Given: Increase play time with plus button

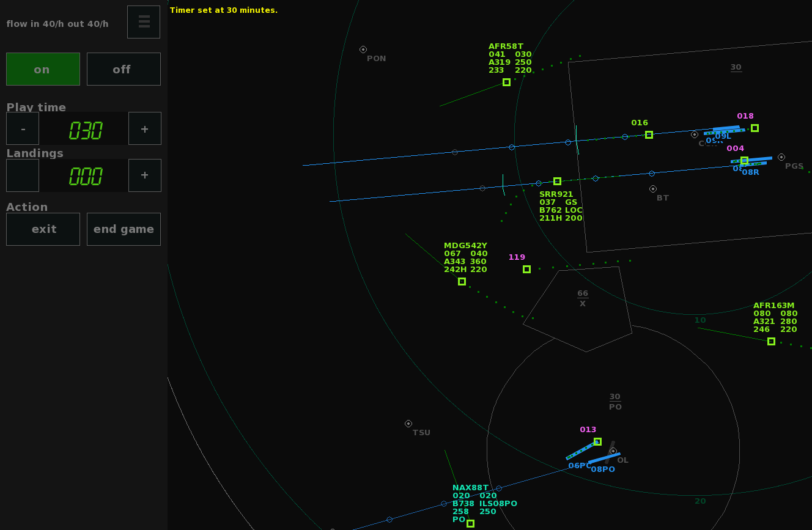Looking at the screenshot, I should point(145,128).
